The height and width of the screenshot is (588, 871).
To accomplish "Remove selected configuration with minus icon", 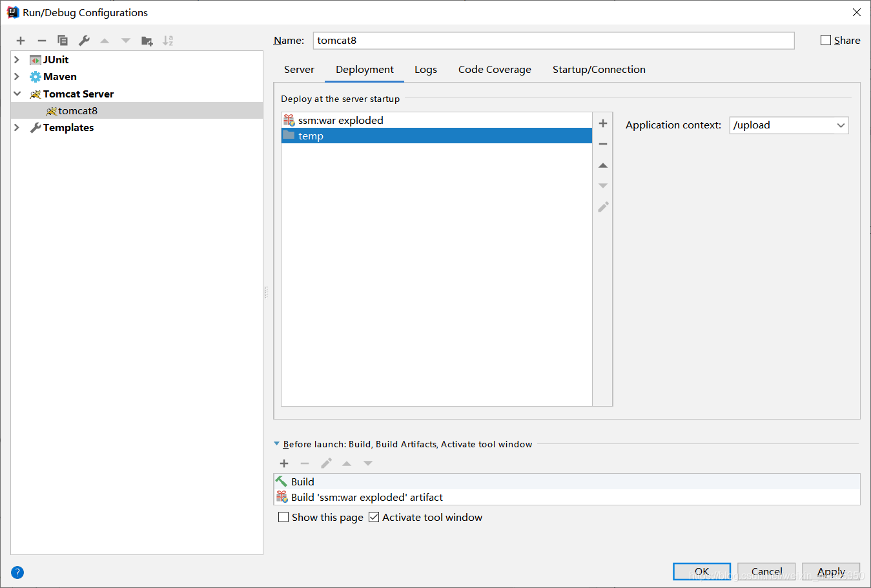I will [42, 41].
